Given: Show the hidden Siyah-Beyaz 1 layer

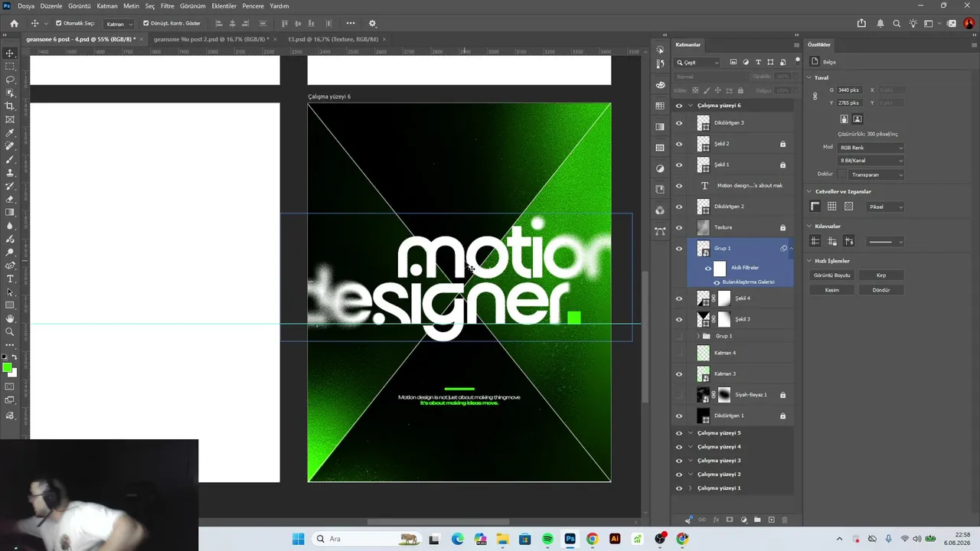Looking at the screenshot, I should pyautogui.click(x=678, y=395).
